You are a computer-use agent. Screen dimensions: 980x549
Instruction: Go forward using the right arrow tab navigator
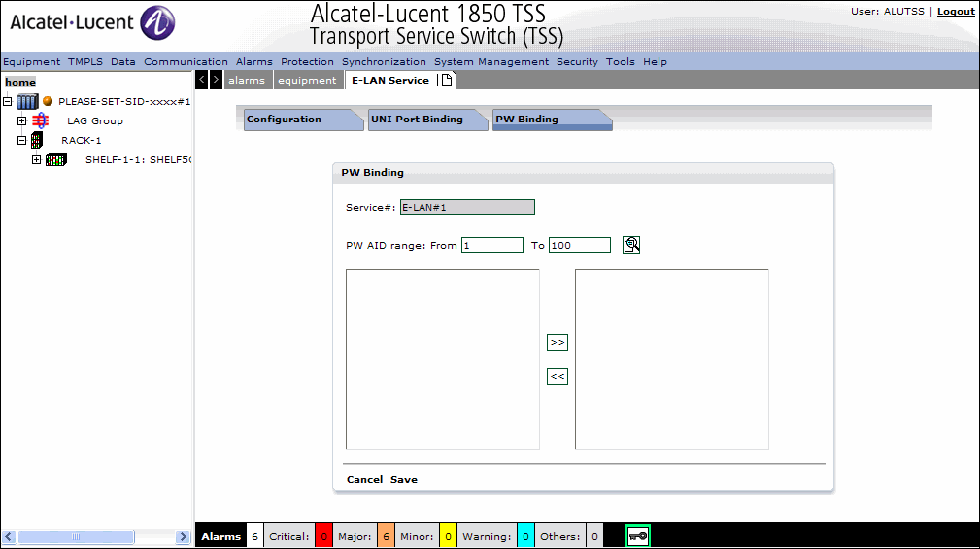[216, 80]
